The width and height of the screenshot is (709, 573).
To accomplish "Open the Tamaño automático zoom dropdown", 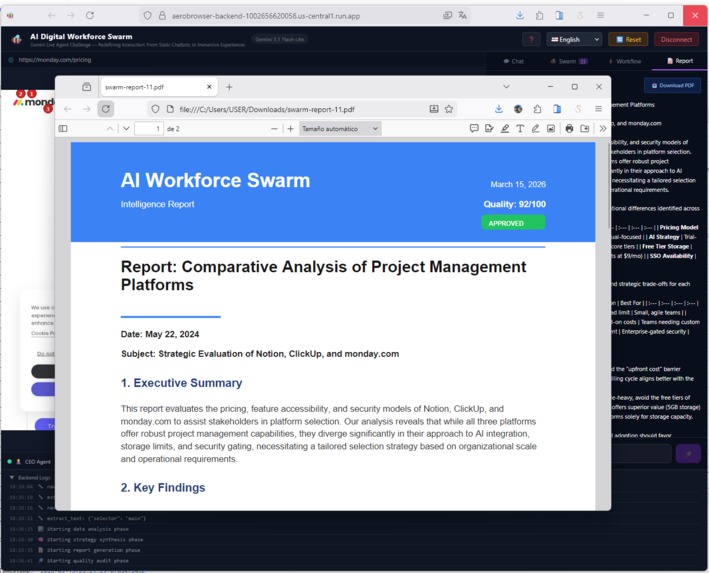I will coord(340,129).
